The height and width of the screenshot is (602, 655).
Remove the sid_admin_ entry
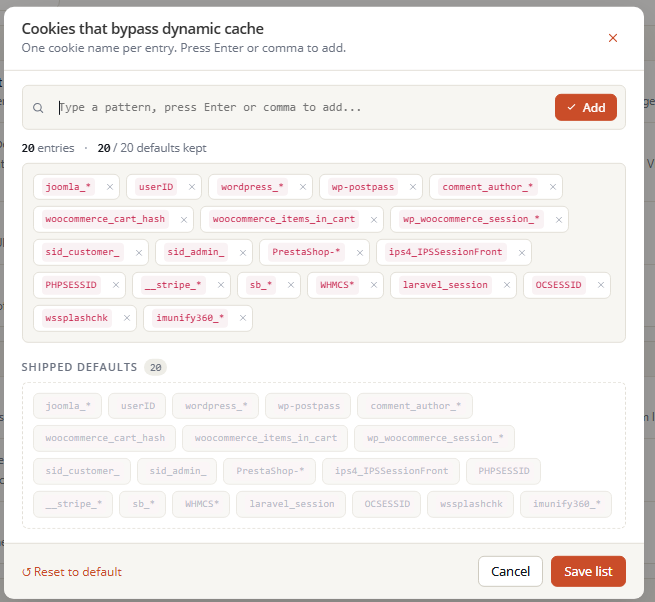point(243,253)
